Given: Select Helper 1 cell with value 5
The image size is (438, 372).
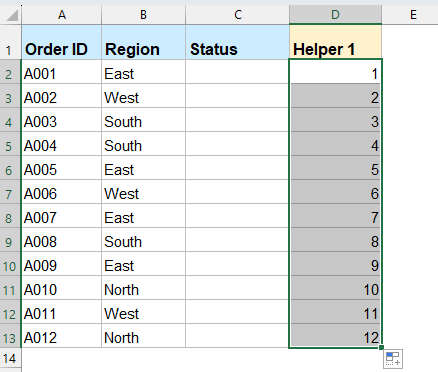Looking at the screenshot, I should click(x=335, y=168).
